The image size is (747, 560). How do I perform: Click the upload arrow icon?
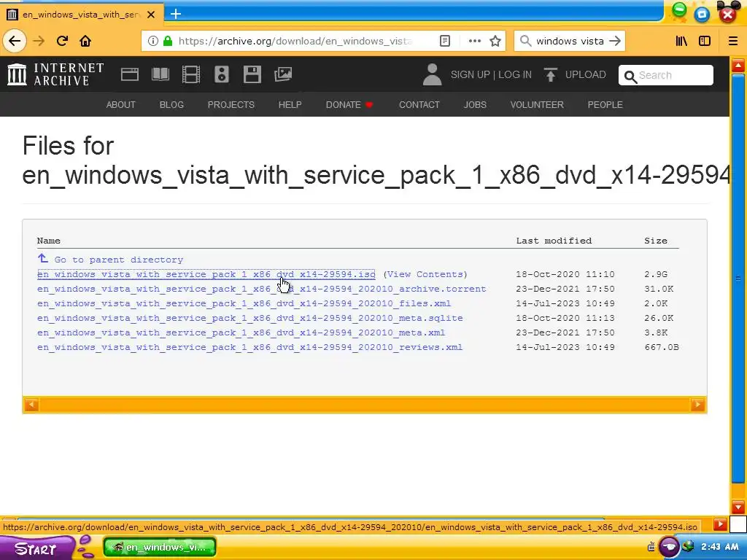click(551, 74)
